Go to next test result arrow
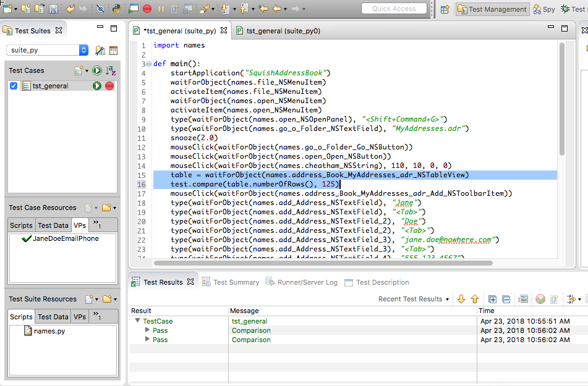Screen dimensions: 588x386 (461, 299)
